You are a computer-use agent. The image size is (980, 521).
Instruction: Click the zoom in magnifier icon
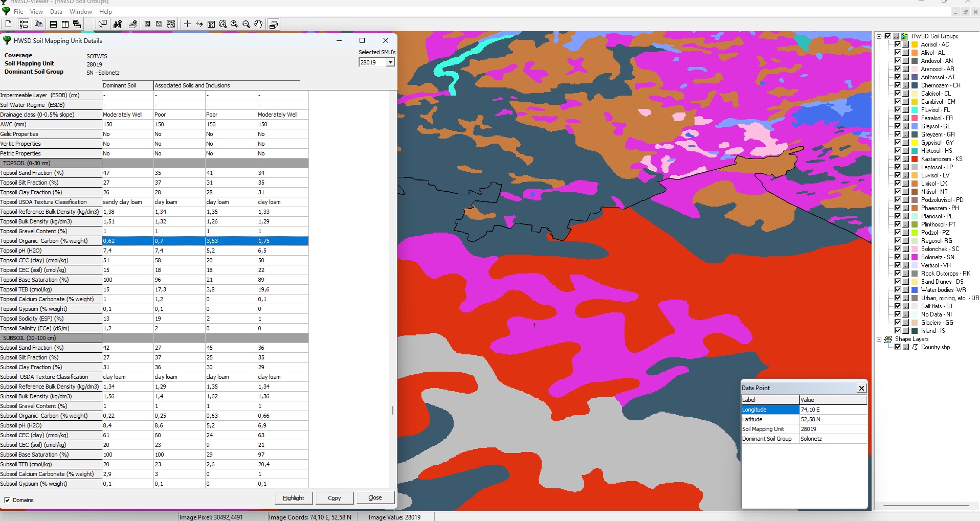point(235,24)
